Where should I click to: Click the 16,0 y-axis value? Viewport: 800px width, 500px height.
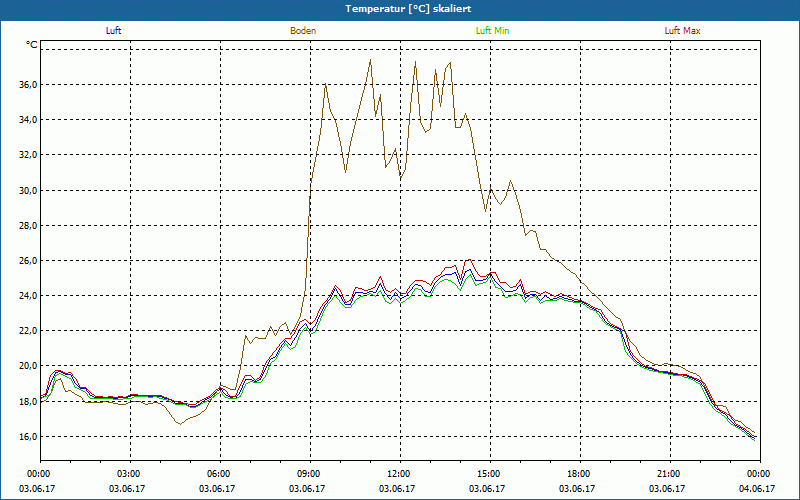[28, 437]
